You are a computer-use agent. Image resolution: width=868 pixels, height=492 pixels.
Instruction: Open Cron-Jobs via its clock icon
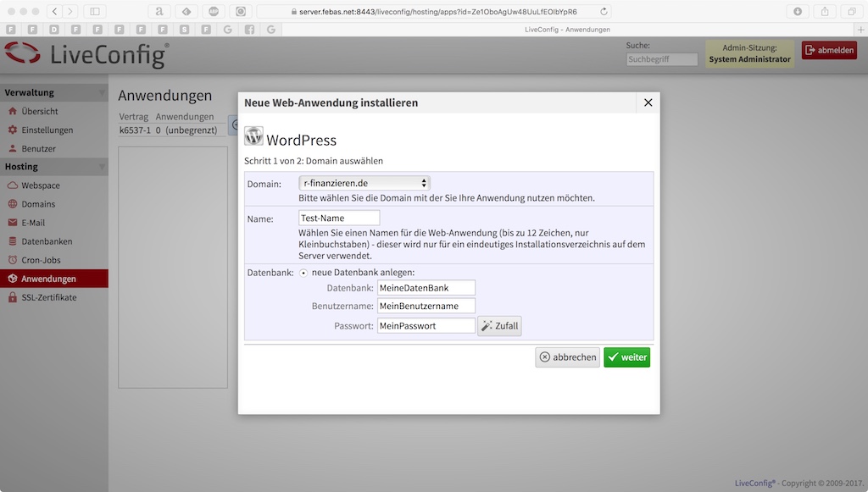(13, 260)
